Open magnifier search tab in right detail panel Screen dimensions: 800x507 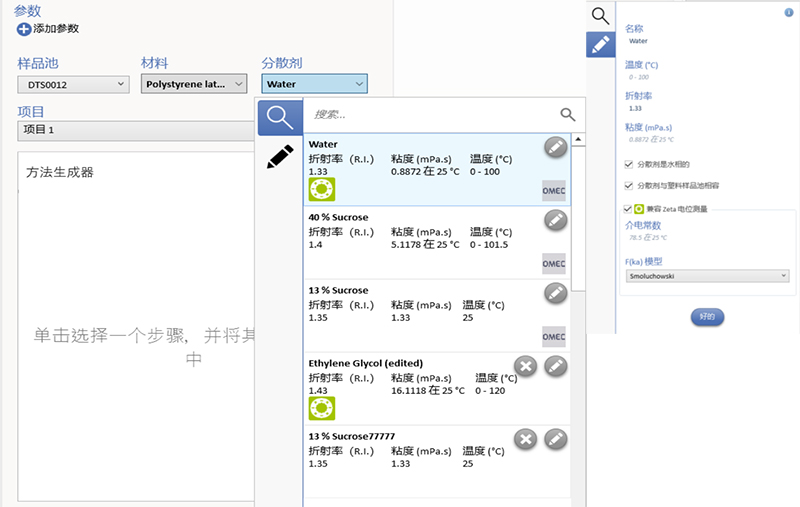click(x=601, y=16)
